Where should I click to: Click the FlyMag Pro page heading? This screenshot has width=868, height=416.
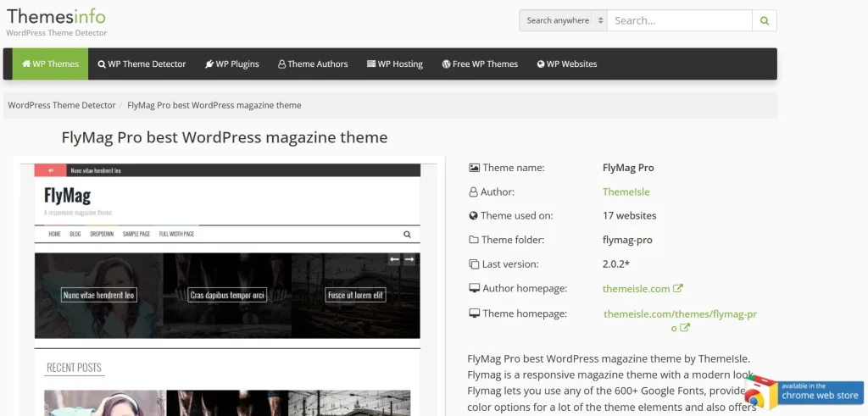coord(224,137)
